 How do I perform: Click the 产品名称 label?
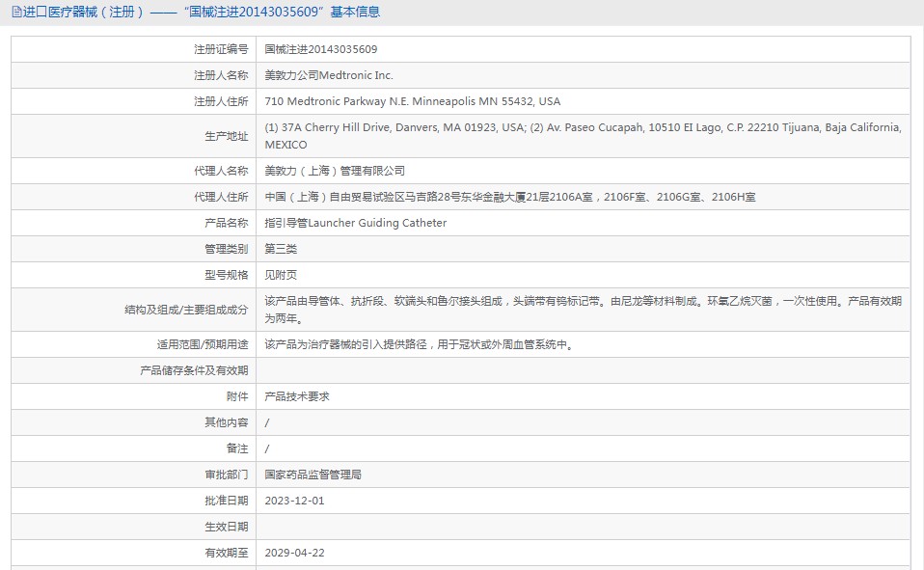click(x=227, y=223)
